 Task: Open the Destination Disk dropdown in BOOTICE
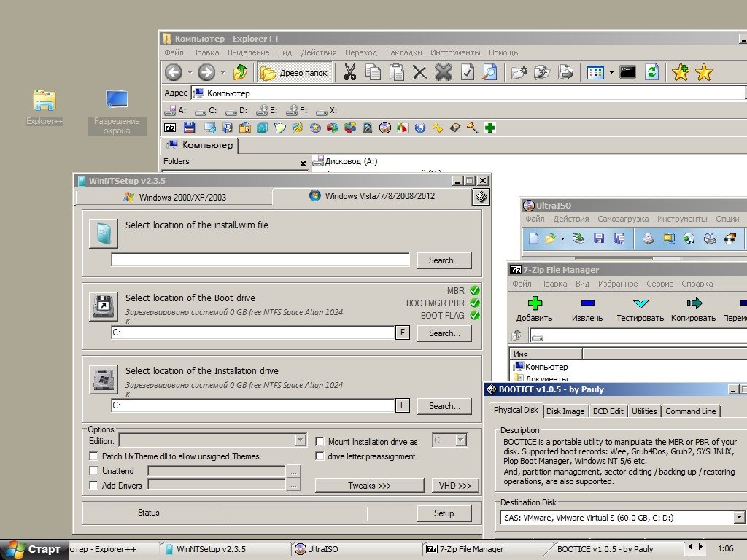click(738, 518)
